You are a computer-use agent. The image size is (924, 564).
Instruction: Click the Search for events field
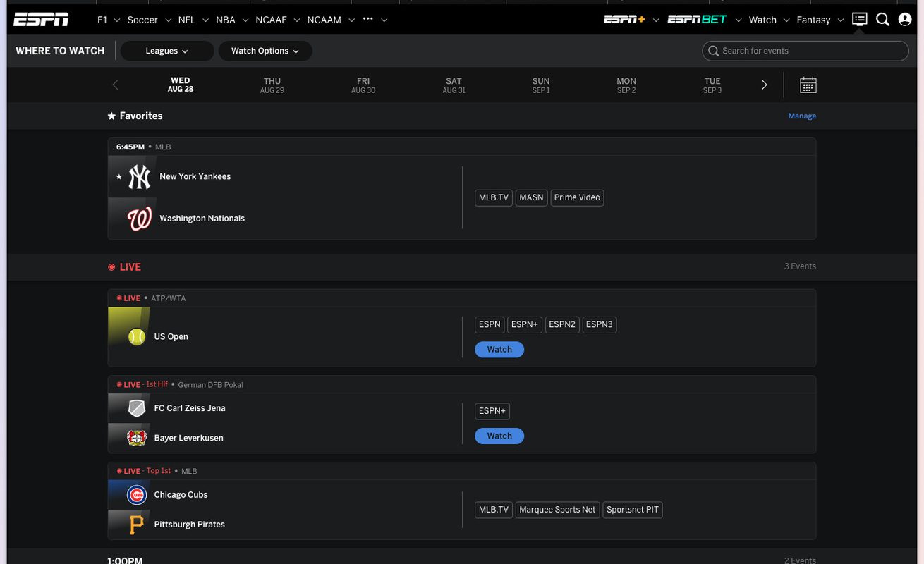tap(806, 51)
